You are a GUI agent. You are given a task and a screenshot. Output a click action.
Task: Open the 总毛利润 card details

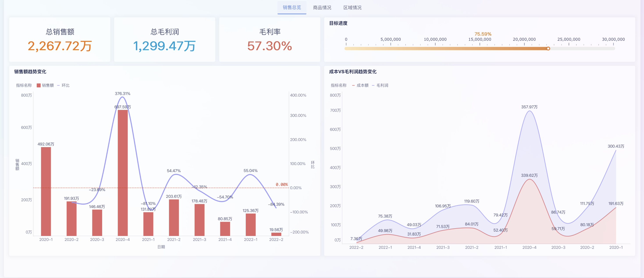165,39
